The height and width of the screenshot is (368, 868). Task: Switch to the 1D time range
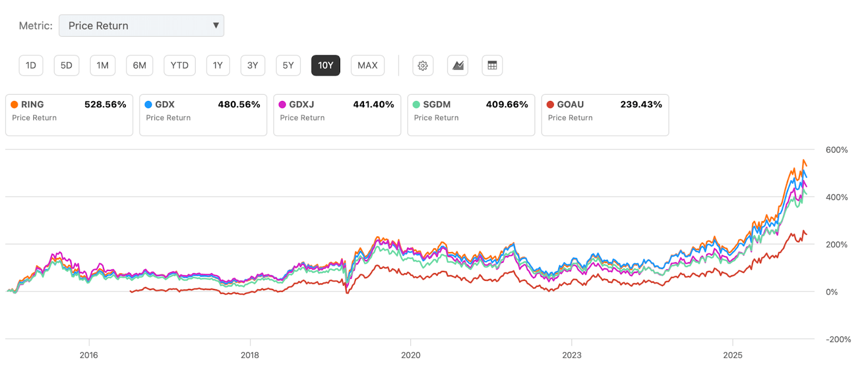pyautogui.click(x=31, y=66)
